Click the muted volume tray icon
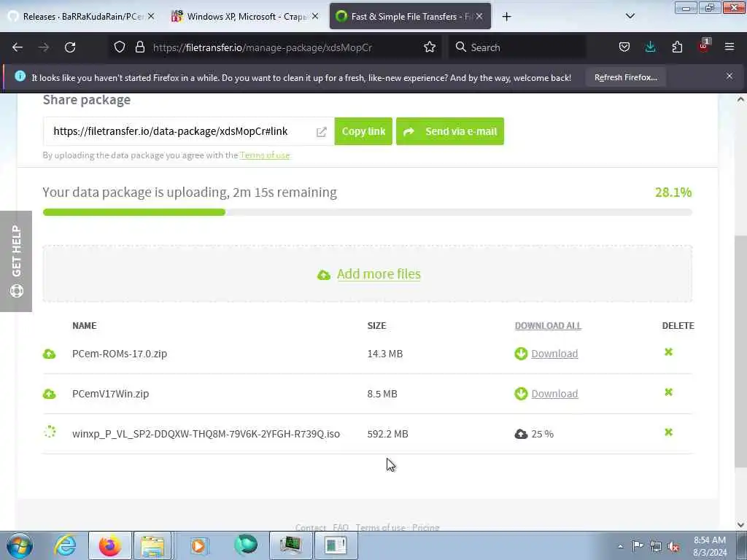The width and height of the screenshot is (747, 560). click(673, 546)
